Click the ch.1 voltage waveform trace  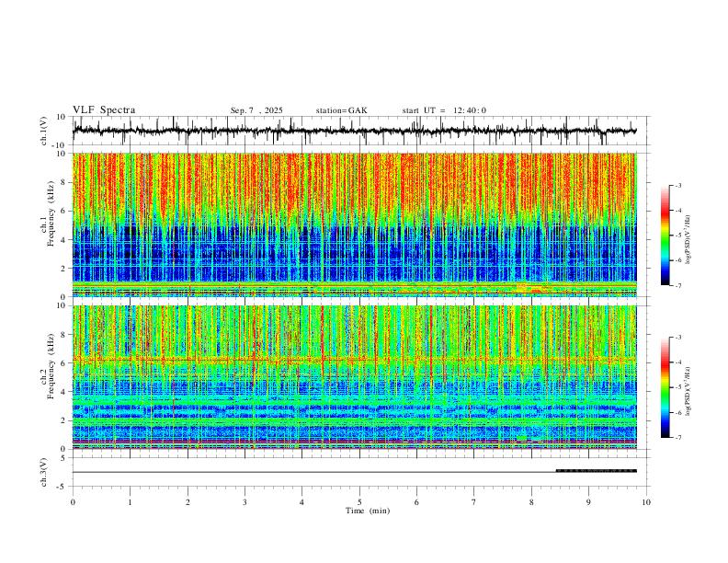point(354,131)
